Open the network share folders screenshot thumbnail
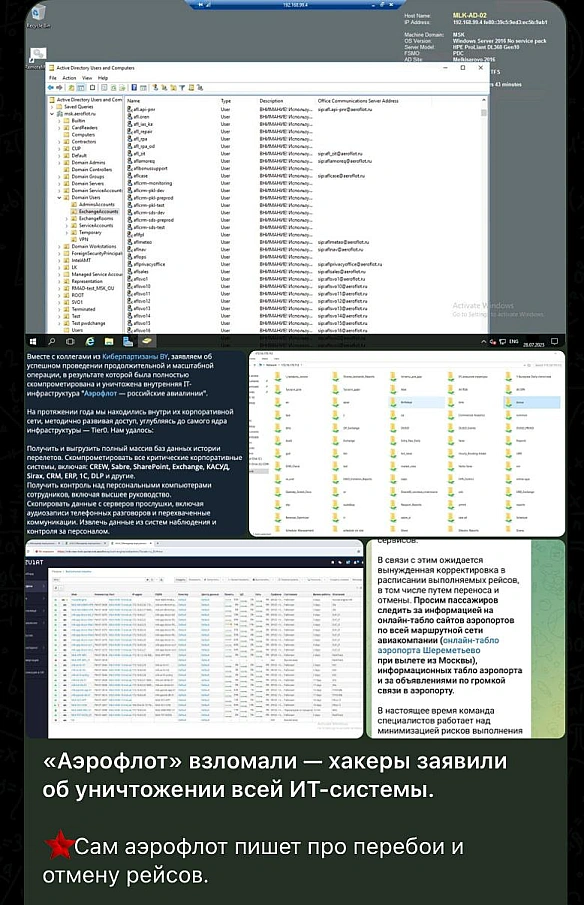 click(407, 443)
